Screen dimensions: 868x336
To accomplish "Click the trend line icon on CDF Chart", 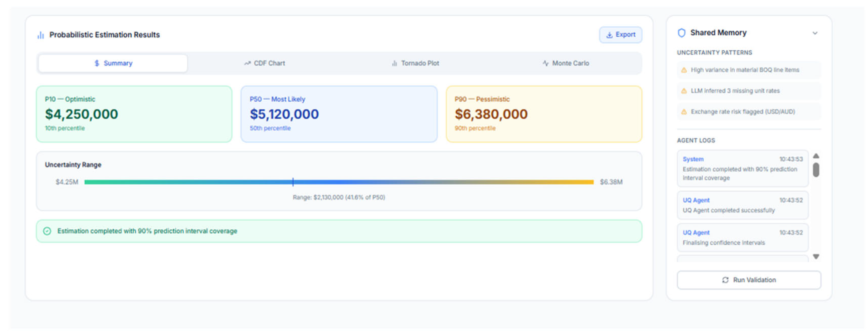I will [247, 63].
